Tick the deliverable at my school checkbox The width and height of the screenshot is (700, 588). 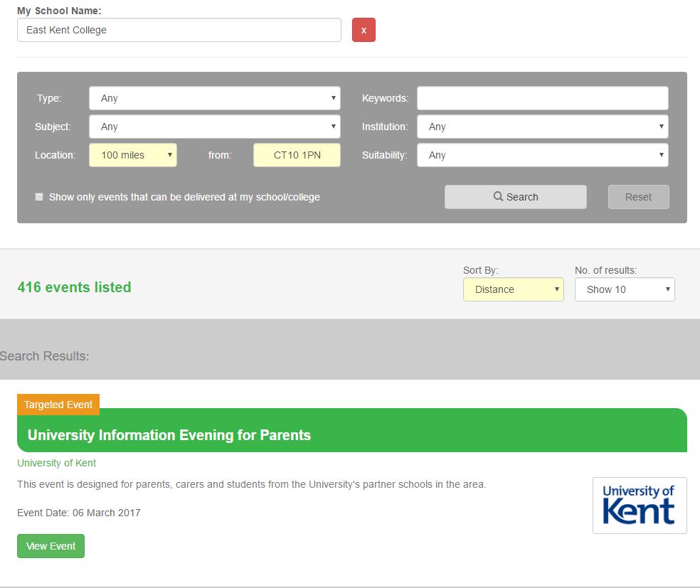coord(39,197)
